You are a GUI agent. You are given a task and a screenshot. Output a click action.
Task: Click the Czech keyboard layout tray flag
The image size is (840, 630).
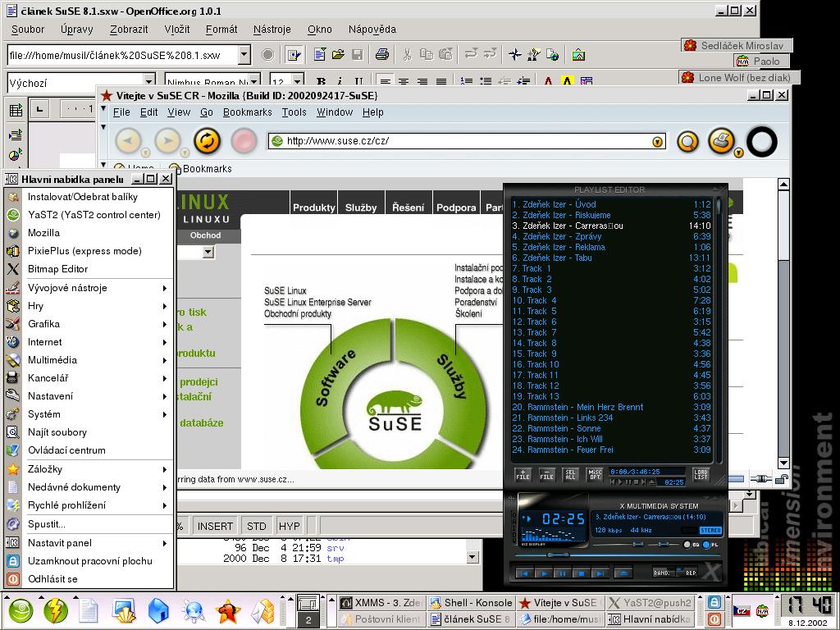[x=742, y=610]
